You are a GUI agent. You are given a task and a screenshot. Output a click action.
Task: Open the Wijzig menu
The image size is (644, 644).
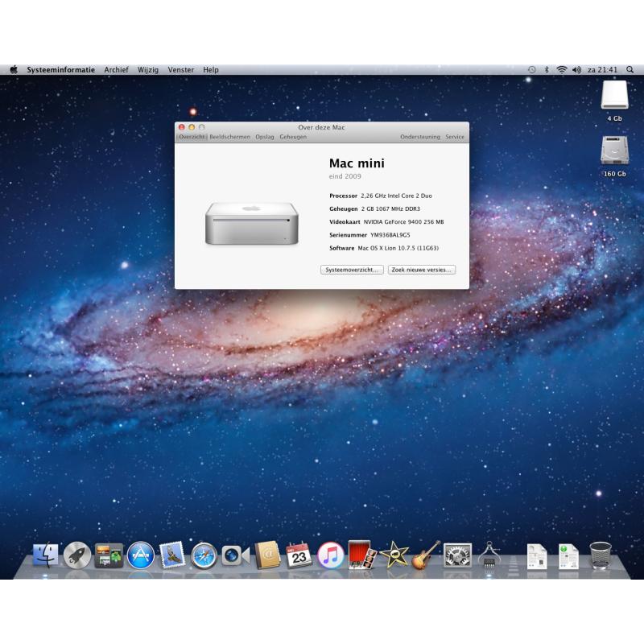pyautogui.click(x=148, y=70)
